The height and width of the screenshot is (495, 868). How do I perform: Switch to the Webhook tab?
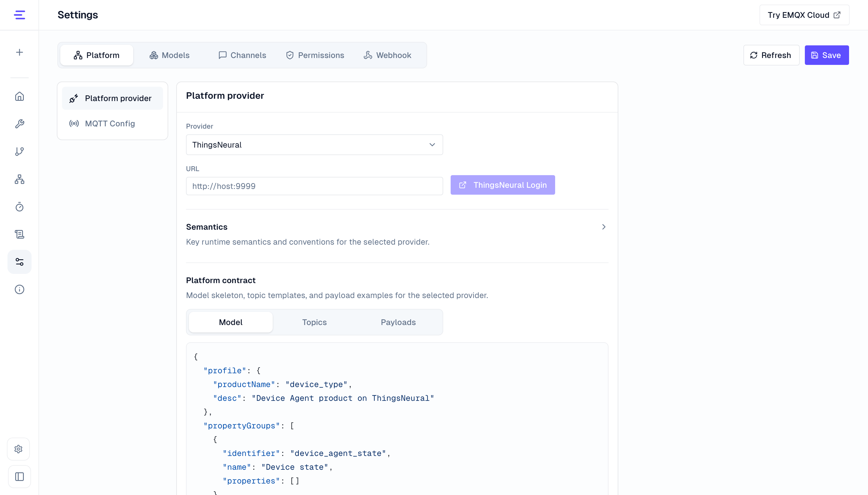coord(387,55)
